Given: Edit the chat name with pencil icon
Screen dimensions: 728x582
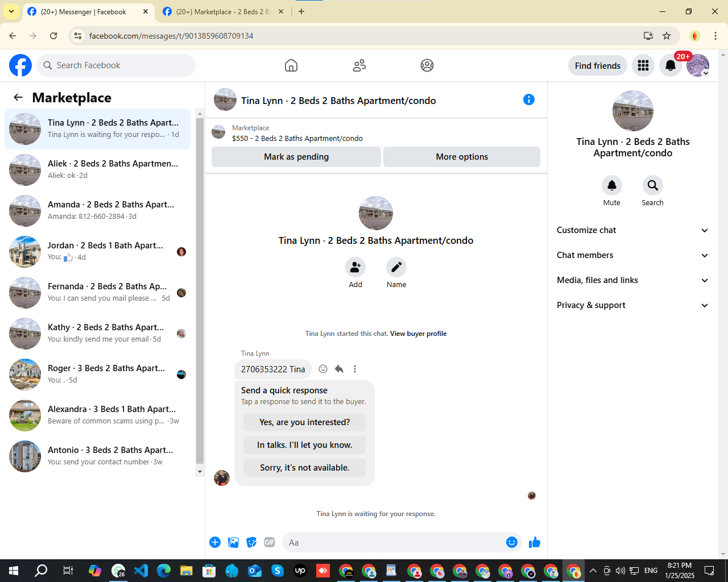Looking at the screenshot, I should click(396, 267).
